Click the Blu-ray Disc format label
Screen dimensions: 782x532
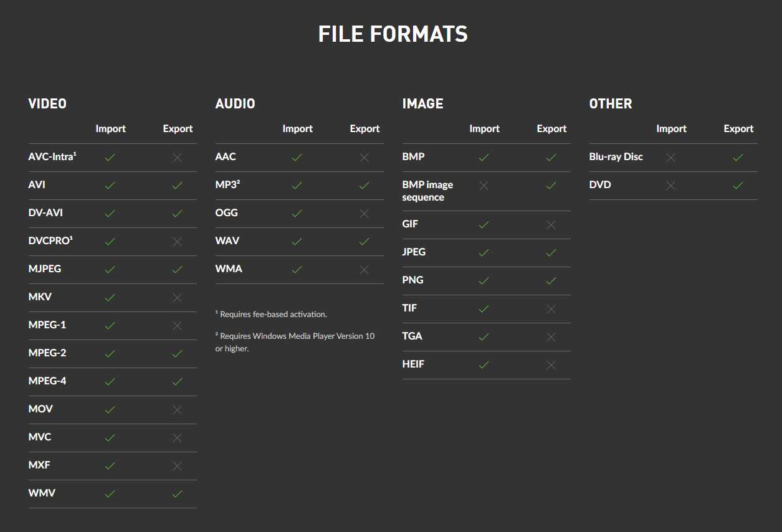click(x=616, y=156)
